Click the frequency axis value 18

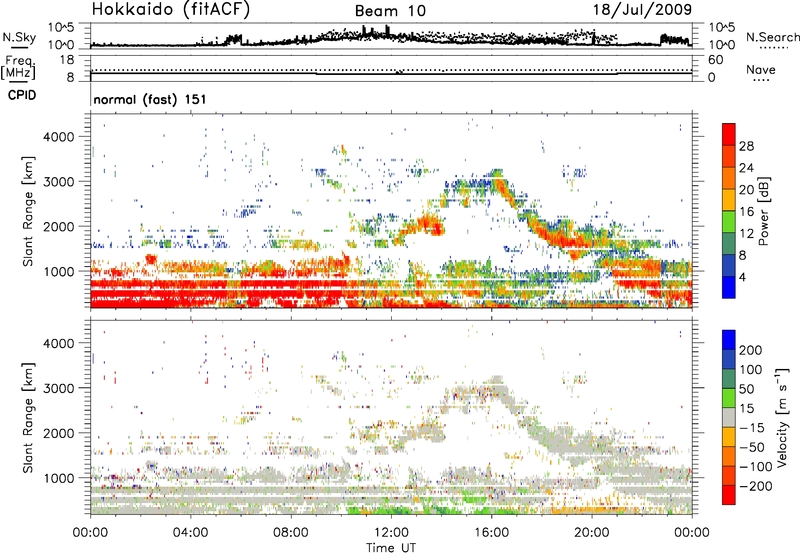(66, 60)
